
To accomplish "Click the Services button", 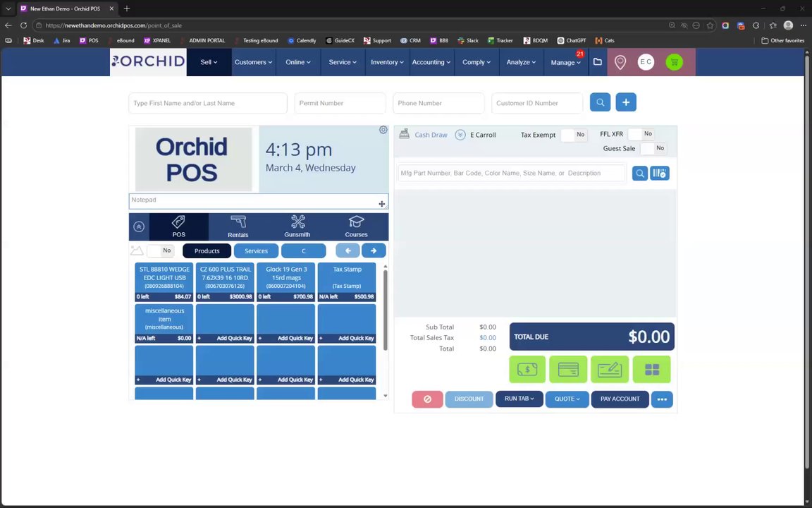I will [x=256, y=251].
